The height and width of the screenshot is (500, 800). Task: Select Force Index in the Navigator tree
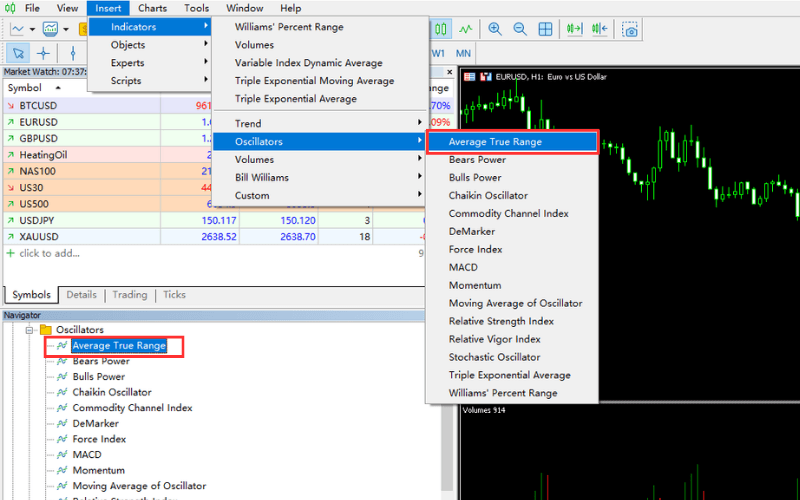point(99,439)
